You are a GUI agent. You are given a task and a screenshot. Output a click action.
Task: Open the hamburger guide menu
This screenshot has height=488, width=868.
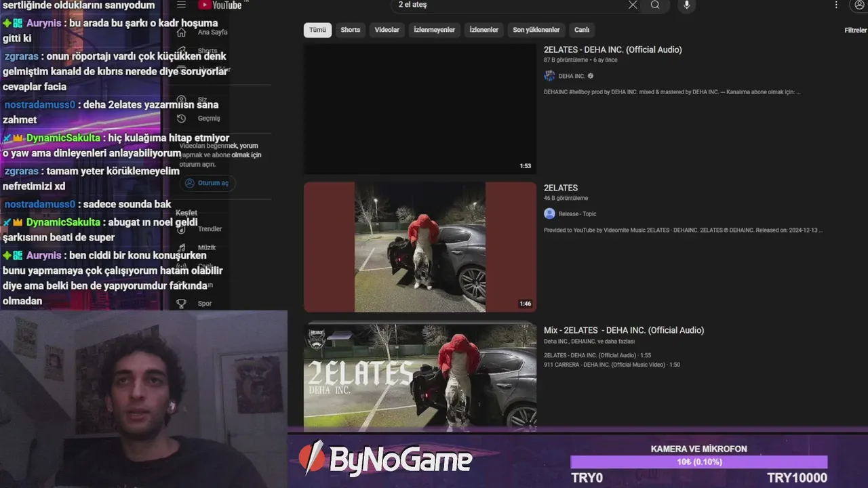point(181,5)
